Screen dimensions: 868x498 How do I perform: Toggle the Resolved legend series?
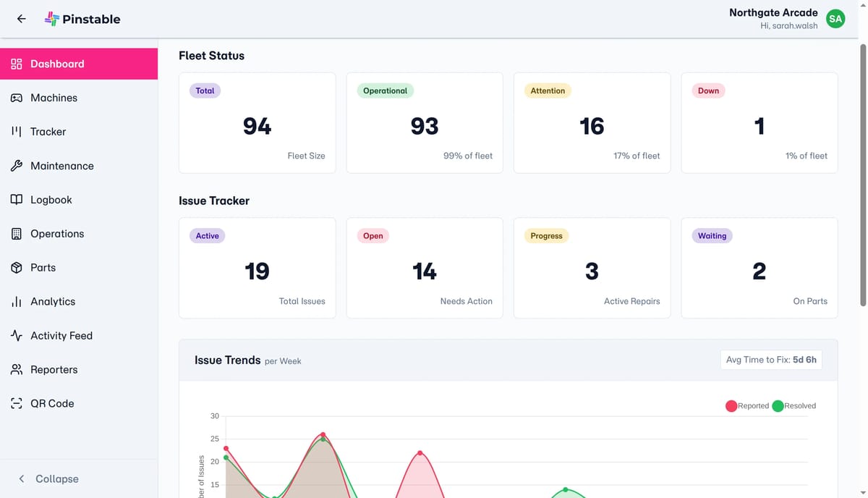tap(794, 406)
